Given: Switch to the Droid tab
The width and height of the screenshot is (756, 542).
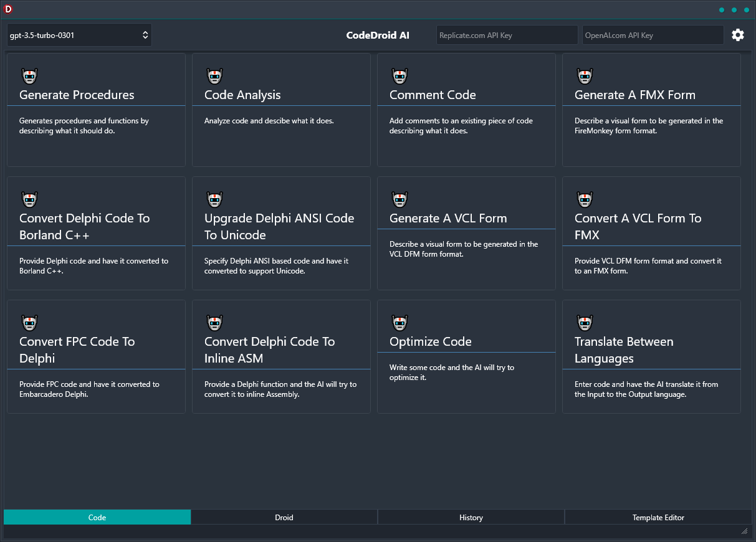Looking at the screenshot, I should (284, 517).
